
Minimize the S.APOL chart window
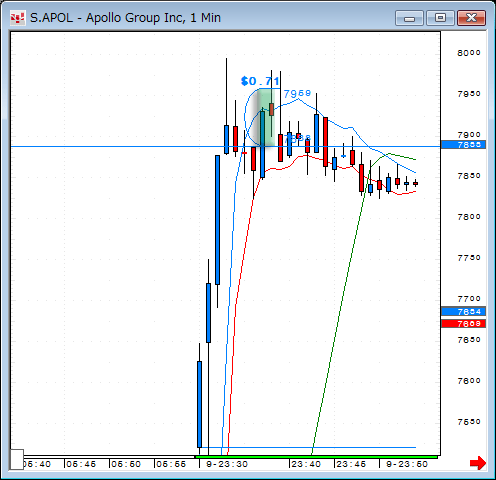(409, 18)
